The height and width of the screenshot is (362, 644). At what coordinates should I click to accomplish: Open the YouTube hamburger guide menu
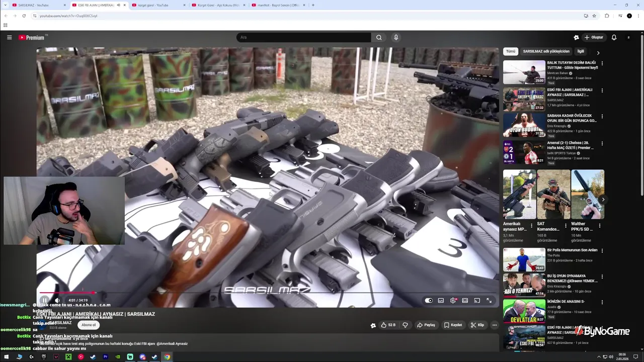pyautogui.click(x=9, y=37)
